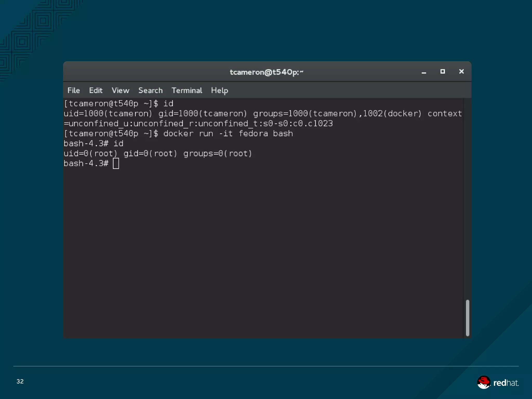The width and height of the screenshot is (532, 399).
Task: Open the File menu
Action: tap(74, 90)
